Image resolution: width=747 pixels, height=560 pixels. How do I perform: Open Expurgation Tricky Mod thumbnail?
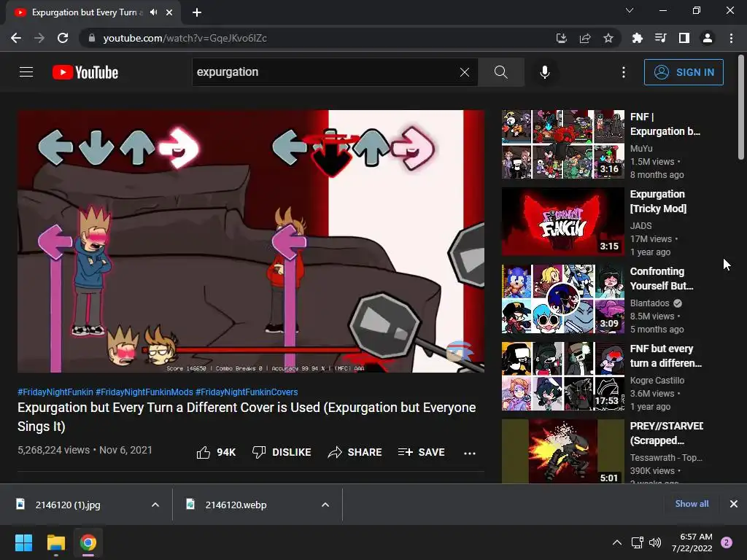point(563,222)
